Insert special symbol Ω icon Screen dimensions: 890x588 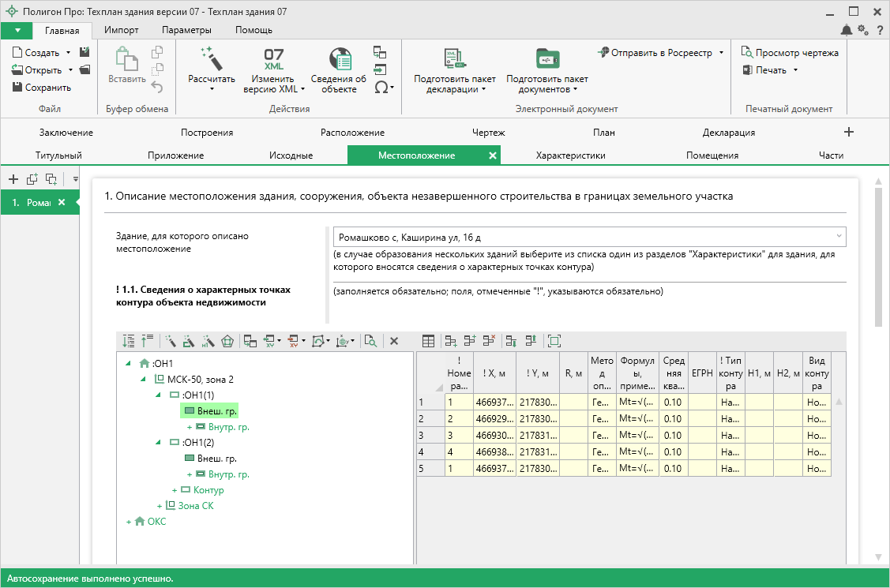[x=381, y=87]
